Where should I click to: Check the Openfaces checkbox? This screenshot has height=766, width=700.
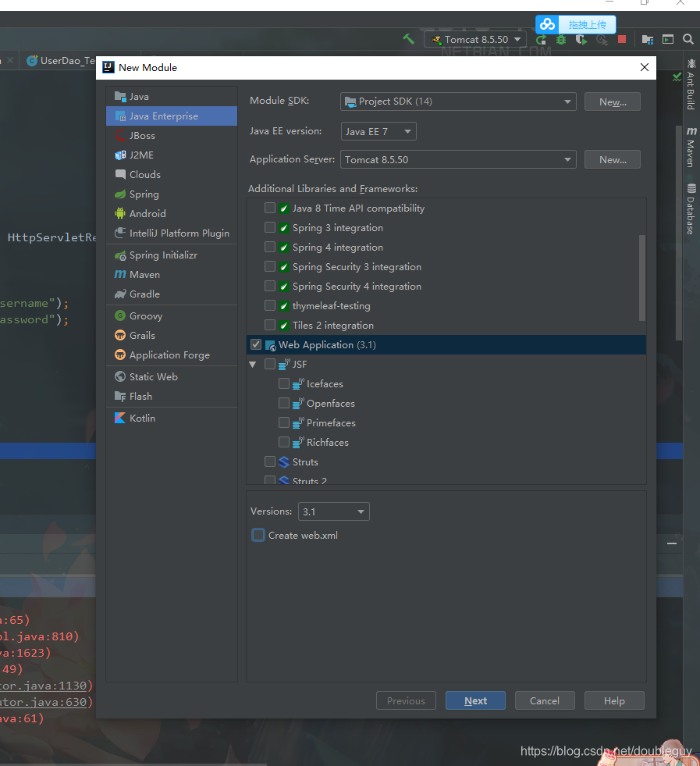coord(284,404)
